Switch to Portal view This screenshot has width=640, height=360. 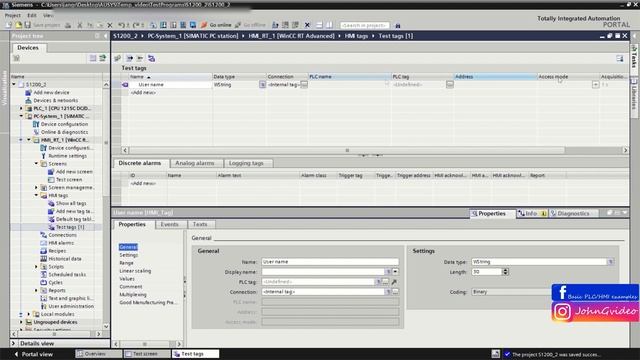(33, 354)
